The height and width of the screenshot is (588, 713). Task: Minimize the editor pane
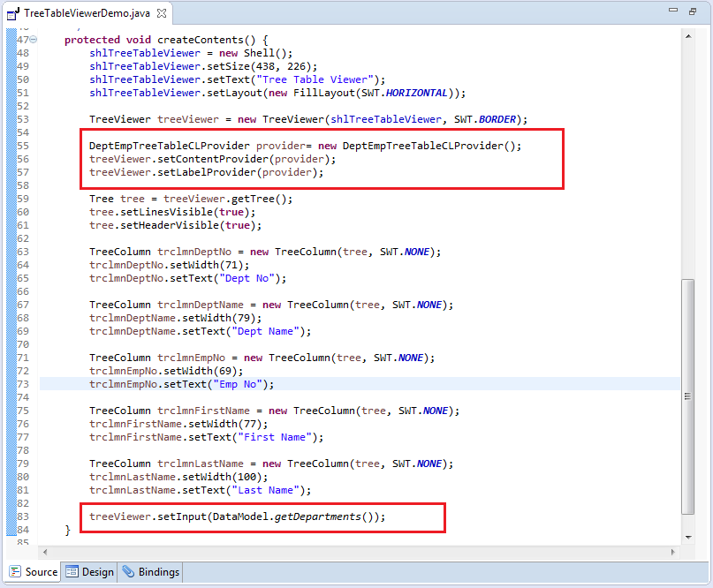click(673, 10)
